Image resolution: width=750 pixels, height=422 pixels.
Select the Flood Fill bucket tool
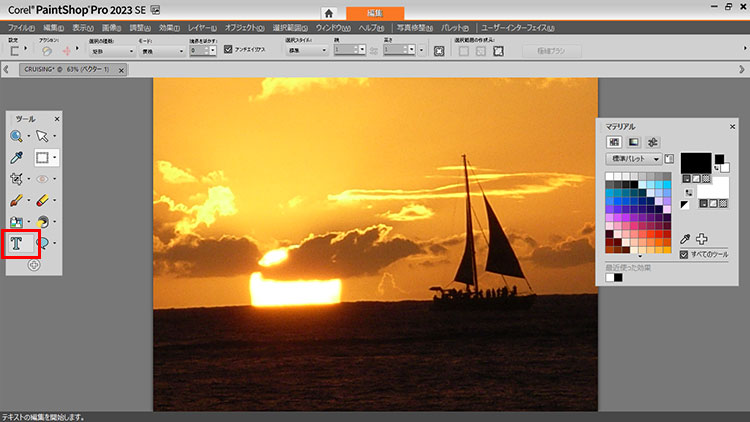pos(17,221)
